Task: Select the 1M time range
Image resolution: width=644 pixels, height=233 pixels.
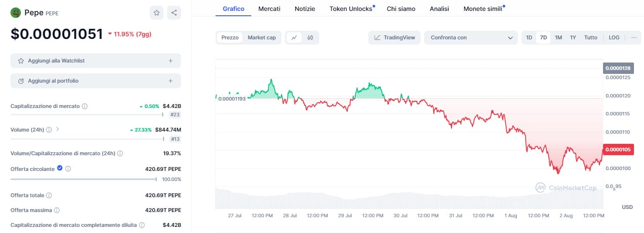Action: (558, 38)
